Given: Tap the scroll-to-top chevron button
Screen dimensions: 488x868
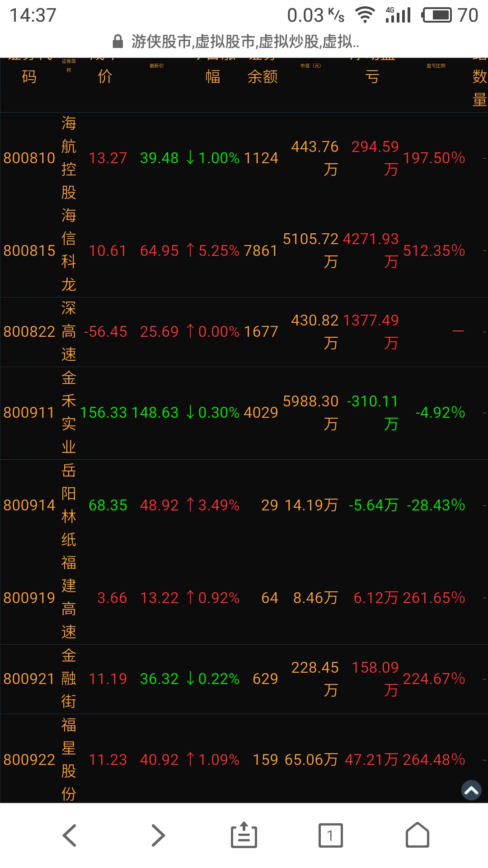Looking at the screenshot, I should click(x=471, y=790).
